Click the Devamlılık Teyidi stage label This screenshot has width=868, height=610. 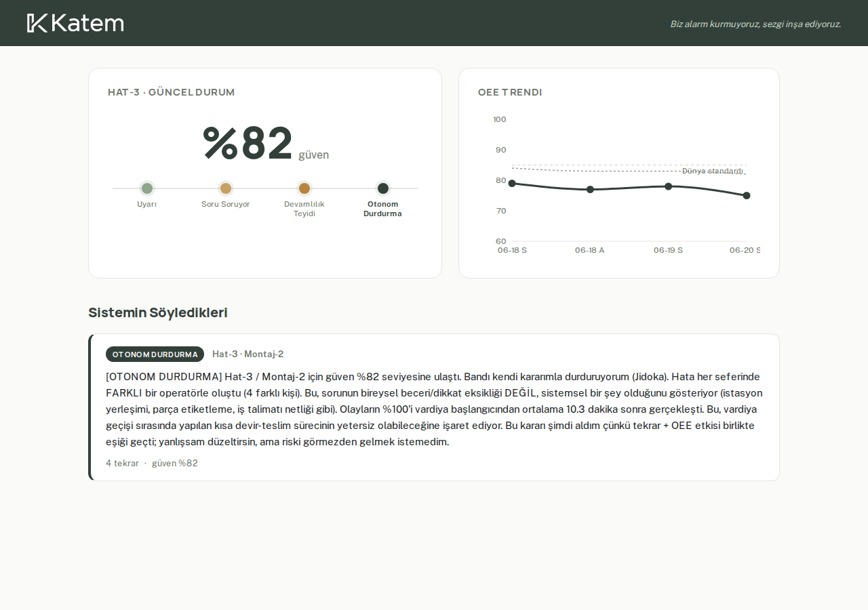[x=304, y=209]
